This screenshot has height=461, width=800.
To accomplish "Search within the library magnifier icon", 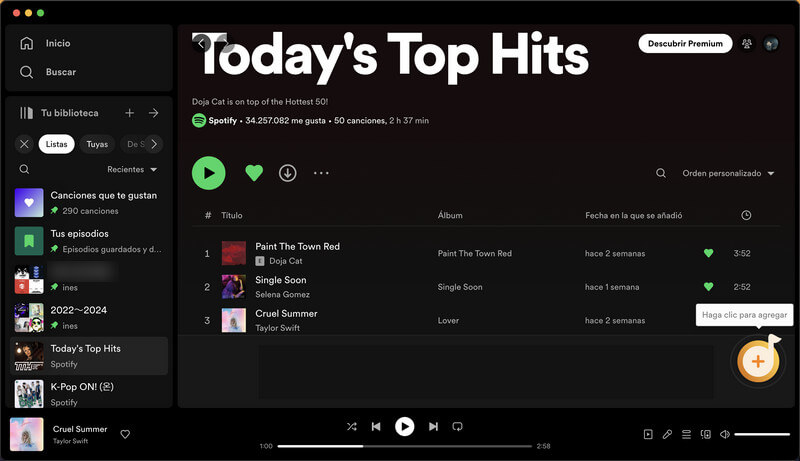I will point(24,169).
